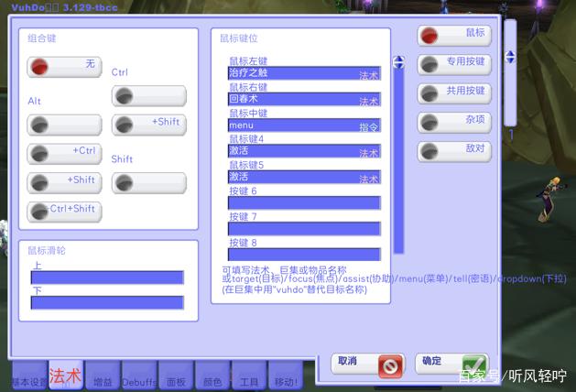Click the 确定 confirm button
Screen dimensions: 576x392
451,365
